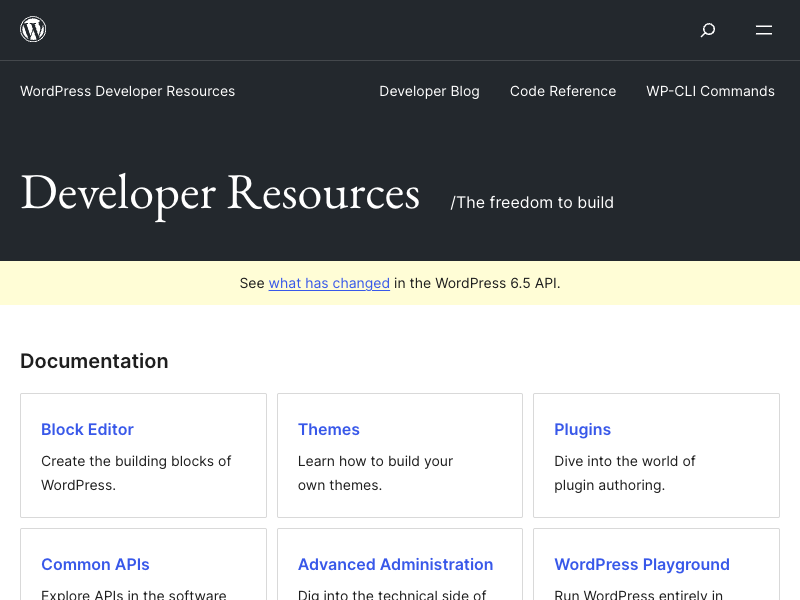
Task: Open the WordPress Playground link
Action: coord(642,565)
